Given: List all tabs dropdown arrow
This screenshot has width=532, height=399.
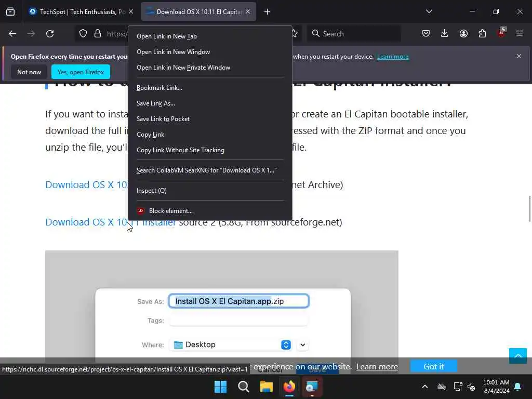Looking at the screenshot, I should [429, 12].
